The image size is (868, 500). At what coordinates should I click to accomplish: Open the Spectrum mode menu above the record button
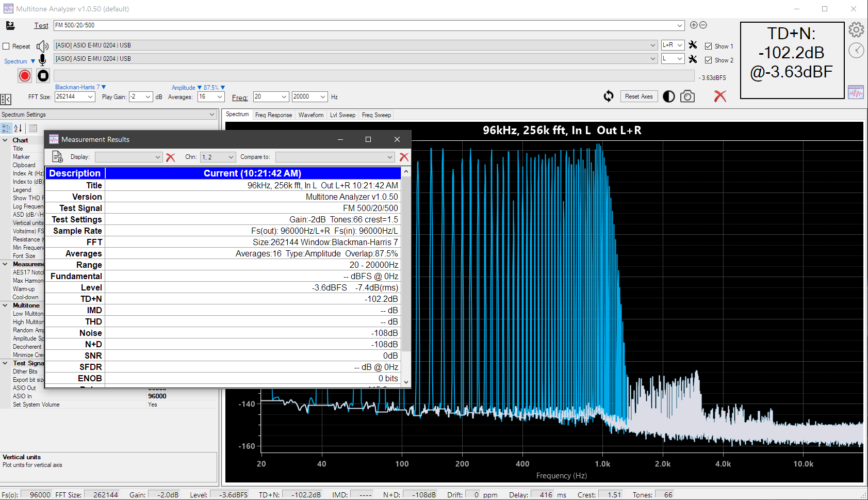pyautogui.click(x=19, y=61)
